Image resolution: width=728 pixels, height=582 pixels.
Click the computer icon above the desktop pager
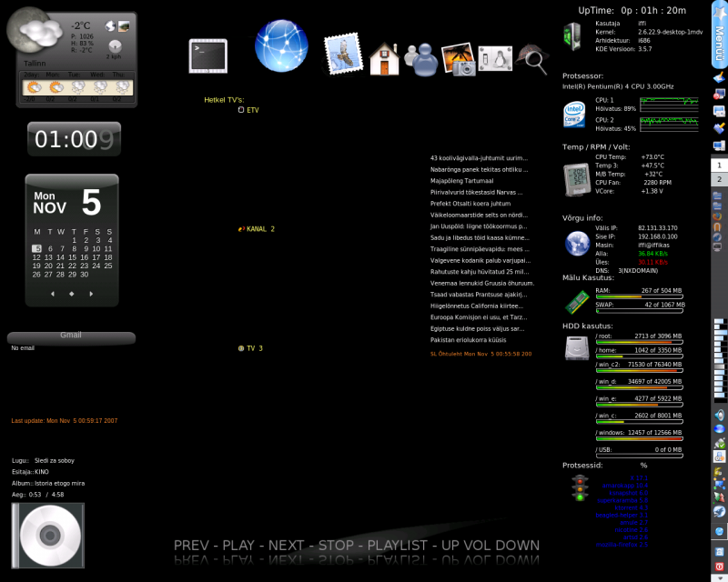pyautogui.click(x=719, y=145)
